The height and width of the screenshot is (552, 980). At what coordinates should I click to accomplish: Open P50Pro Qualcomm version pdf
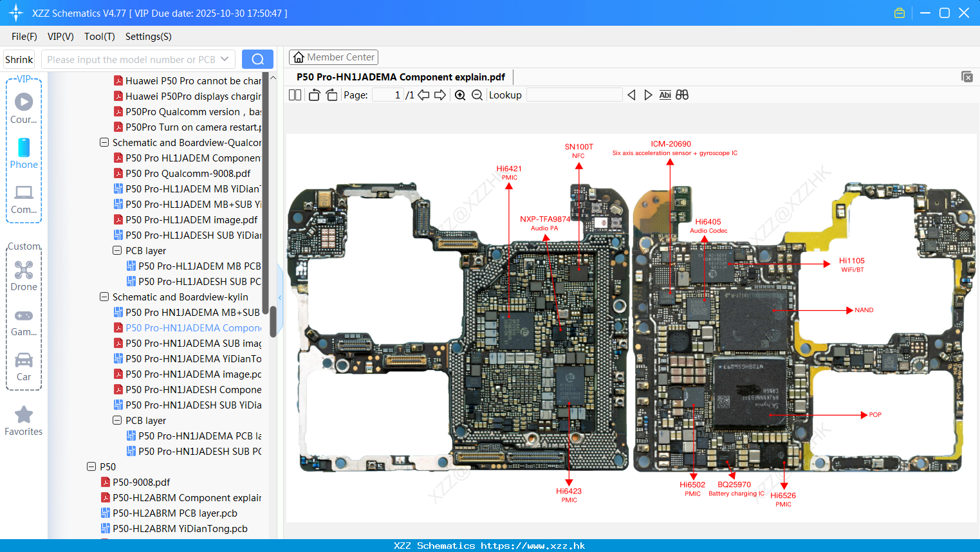(x=187, y=111)
